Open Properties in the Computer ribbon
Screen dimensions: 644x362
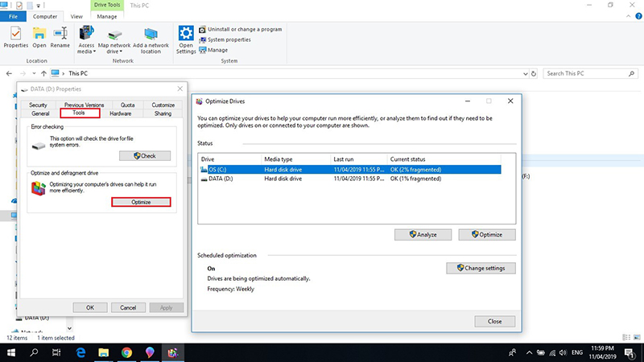[15, 37]
